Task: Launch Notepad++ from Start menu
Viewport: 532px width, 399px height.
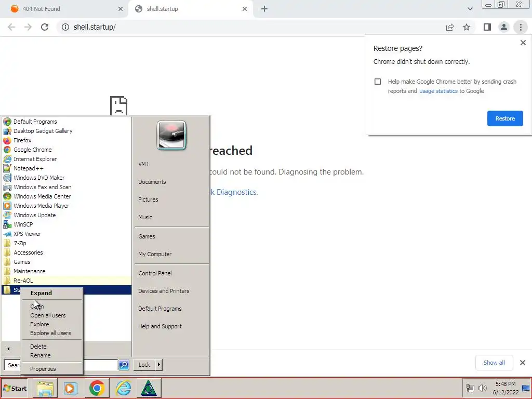Action: pos(66,168)
